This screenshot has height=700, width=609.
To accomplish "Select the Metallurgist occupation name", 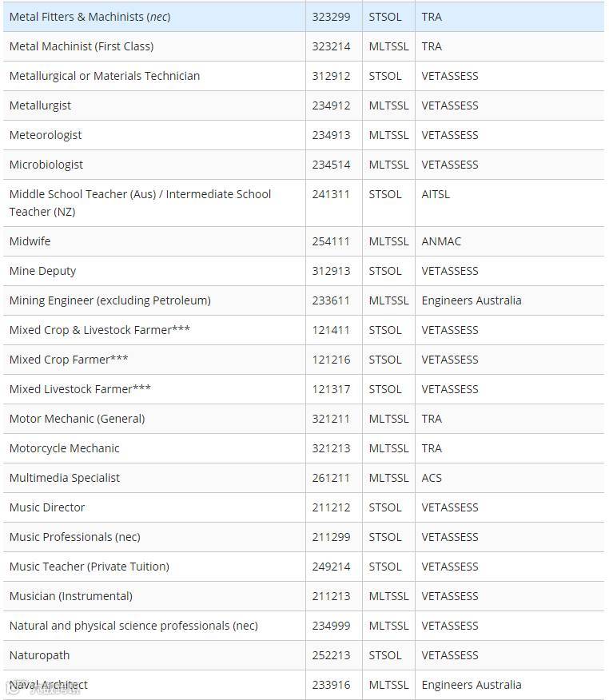I will click(x=40, y=105).
